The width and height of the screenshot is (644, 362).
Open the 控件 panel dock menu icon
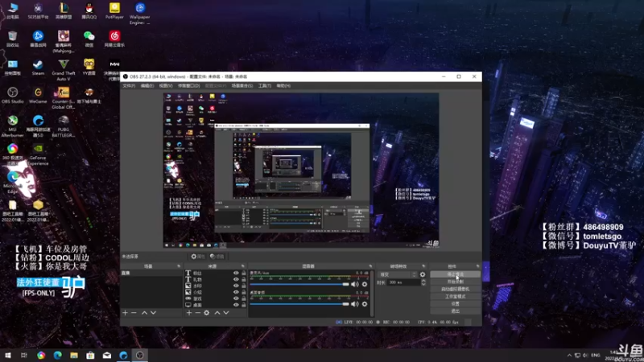tap(477, 266)
